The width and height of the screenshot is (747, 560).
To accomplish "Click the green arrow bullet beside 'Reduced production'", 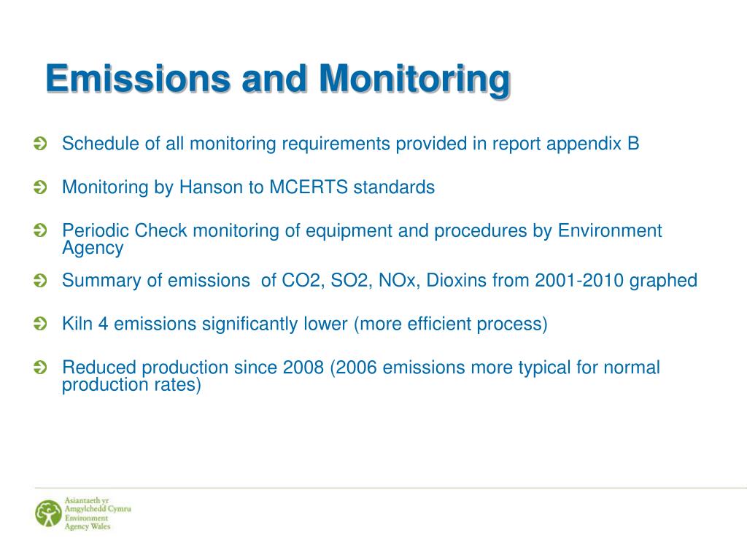I will [x=41, y=367].
